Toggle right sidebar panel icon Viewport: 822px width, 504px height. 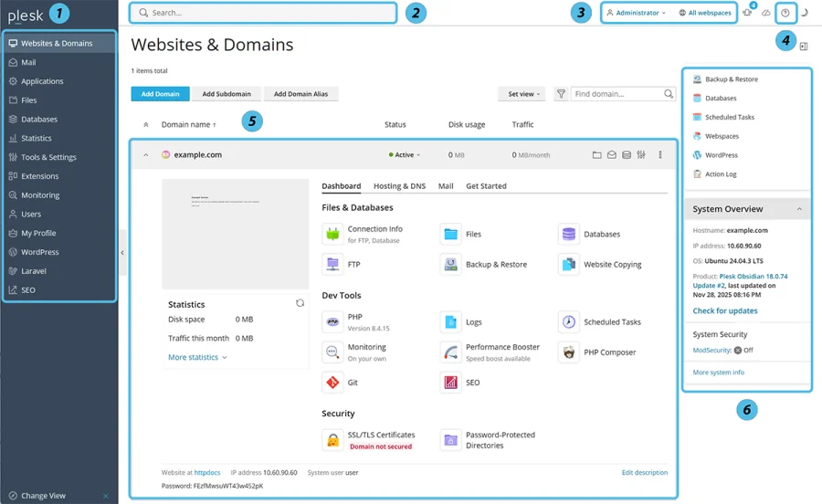point(804,46)
